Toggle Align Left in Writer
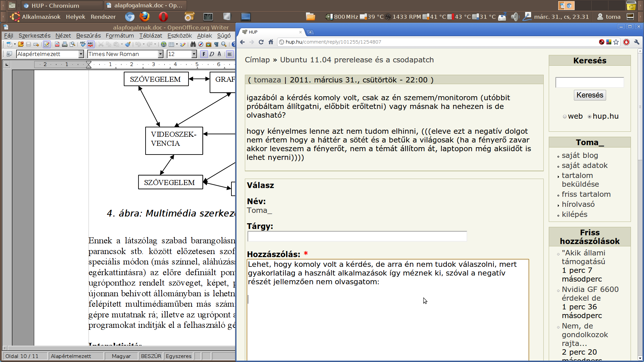This screenshot has height=362, width=644. coord(230,54)
